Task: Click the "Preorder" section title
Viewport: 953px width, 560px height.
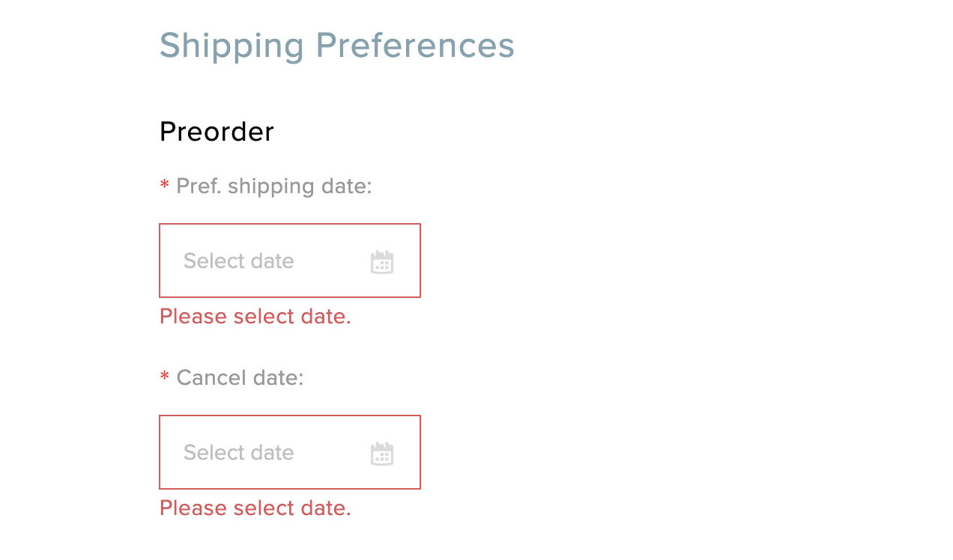Action: [217, 132]
